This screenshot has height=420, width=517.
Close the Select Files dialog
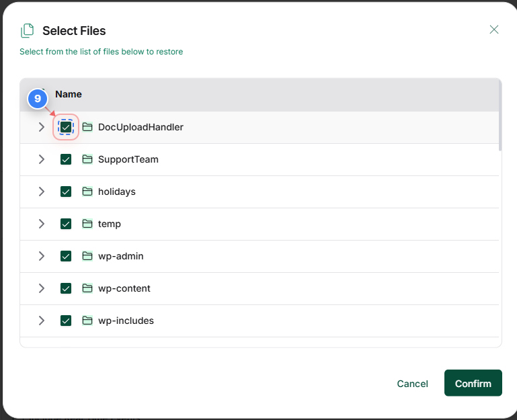(x=494, y=30)
